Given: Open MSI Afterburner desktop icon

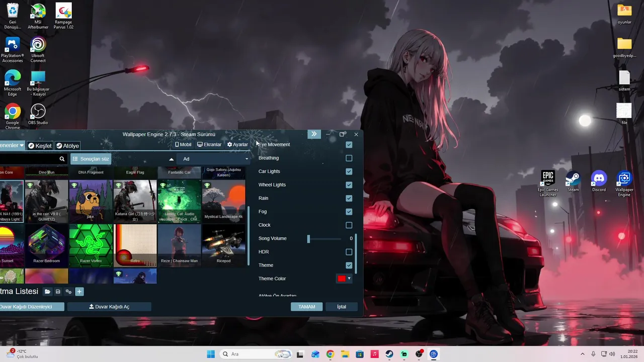Looking at the screenshot, I should point(38,16).
